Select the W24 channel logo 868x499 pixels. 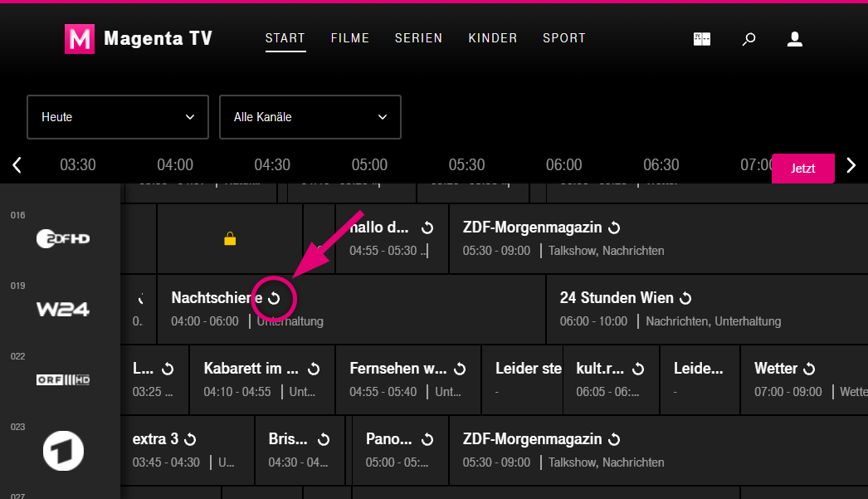[x=62, y=308]
